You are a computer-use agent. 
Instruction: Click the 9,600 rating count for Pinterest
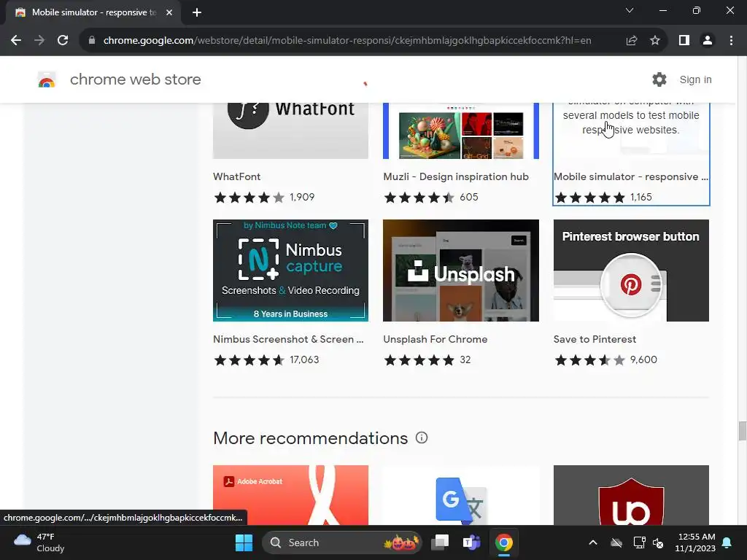pos(643,359)
